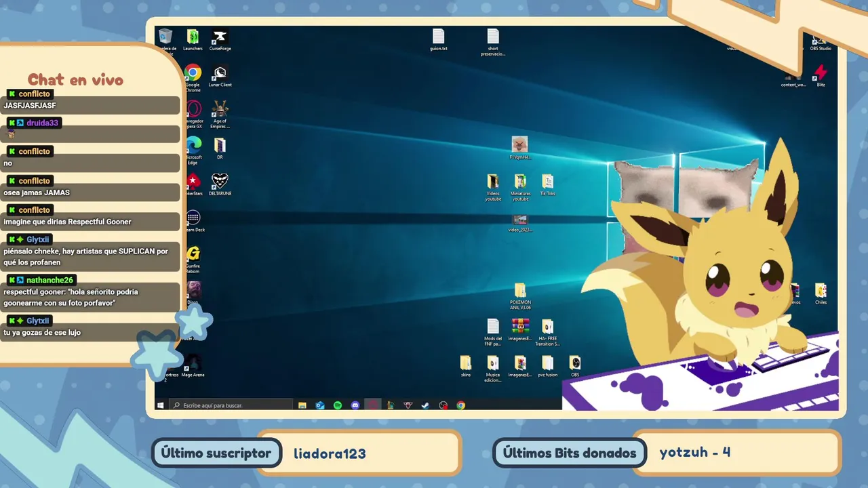Click the Glytxil username above 'tu ya gozas'

38,321
